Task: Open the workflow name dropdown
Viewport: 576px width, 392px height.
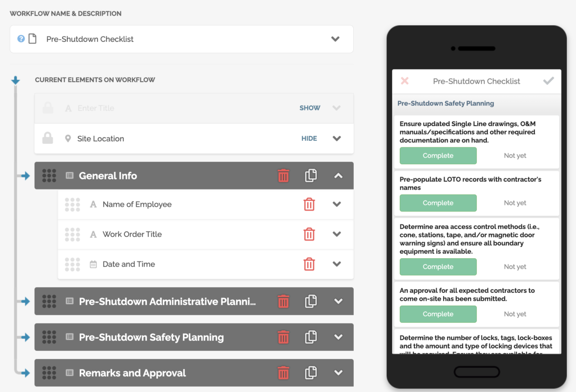Action: point(336,39)
